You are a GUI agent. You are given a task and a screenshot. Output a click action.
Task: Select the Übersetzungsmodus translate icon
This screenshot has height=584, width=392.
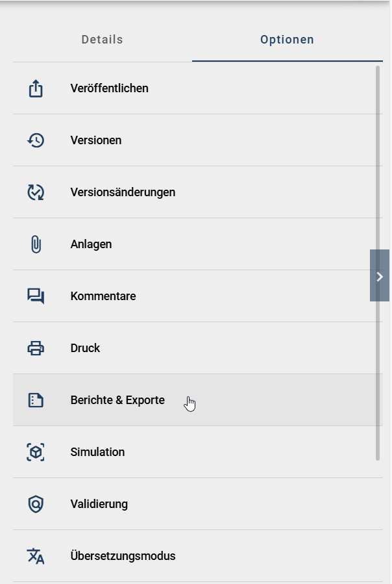coord(36,556)
